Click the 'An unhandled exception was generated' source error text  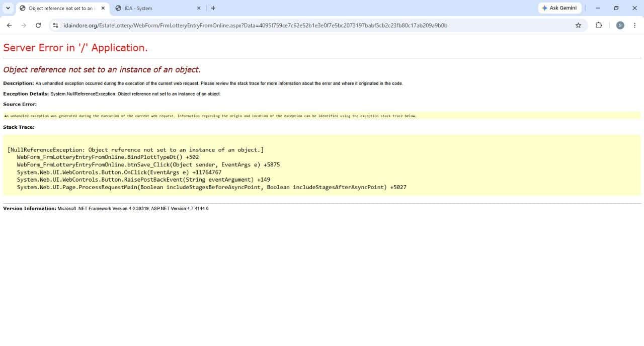[210, 116]
